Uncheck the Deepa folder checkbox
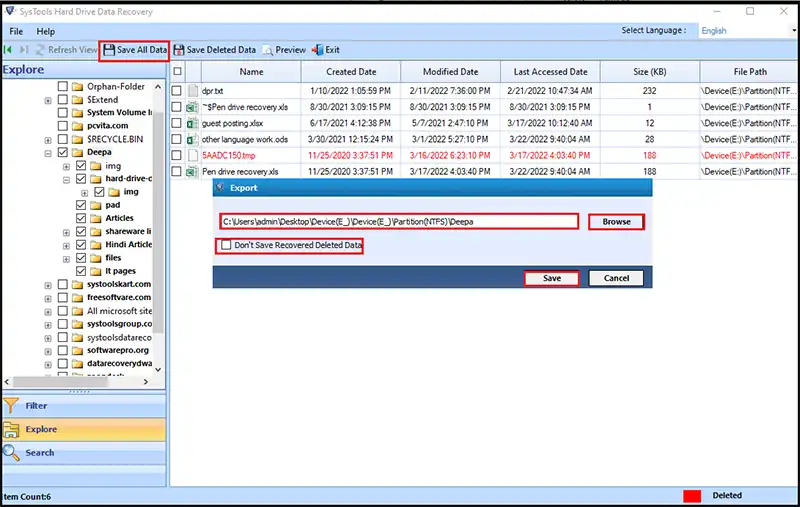The width and height of the screenshot is (800, 507). tap(63, 152)
